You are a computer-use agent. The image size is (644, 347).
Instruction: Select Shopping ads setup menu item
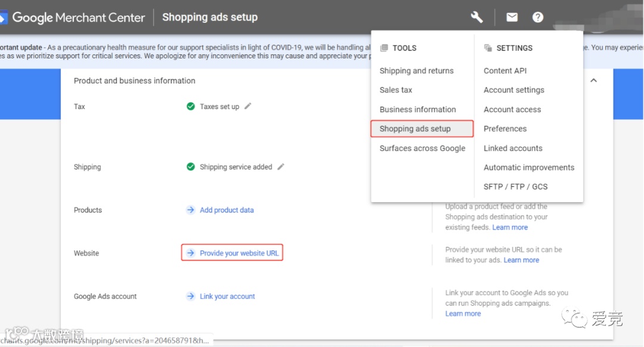tap(415, 129)
